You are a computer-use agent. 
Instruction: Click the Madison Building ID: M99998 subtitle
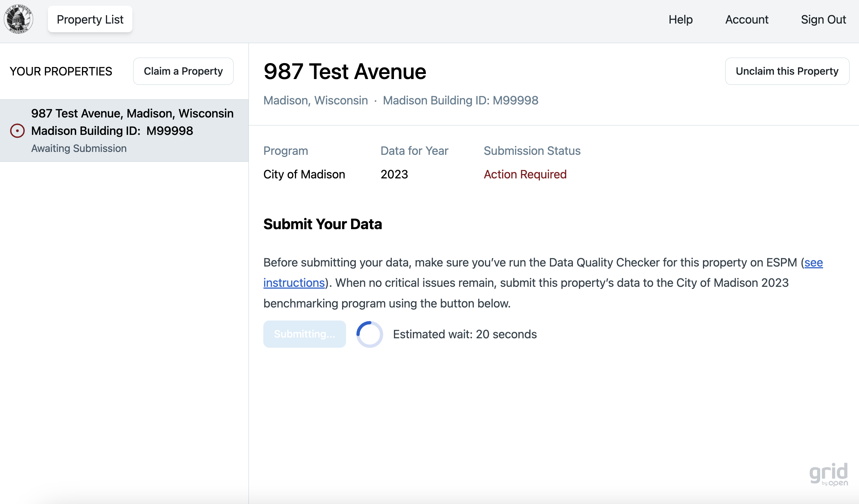pos(460,100)
